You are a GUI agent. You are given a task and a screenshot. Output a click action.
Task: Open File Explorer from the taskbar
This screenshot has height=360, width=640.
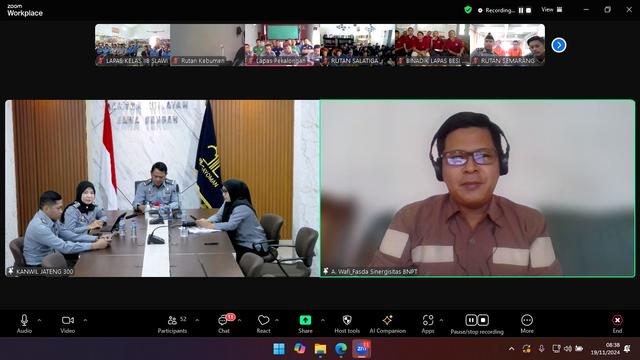[x=320, y=349]
